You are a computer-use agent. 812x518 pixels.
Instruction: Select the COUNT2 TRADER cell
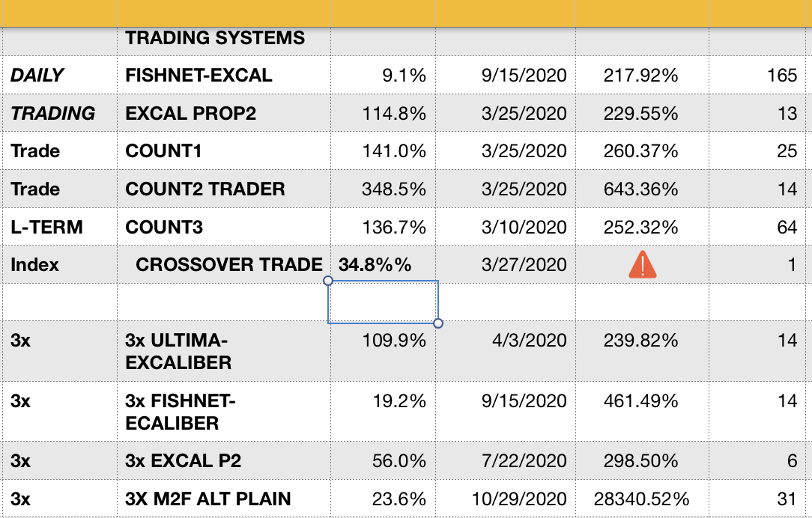205,189
